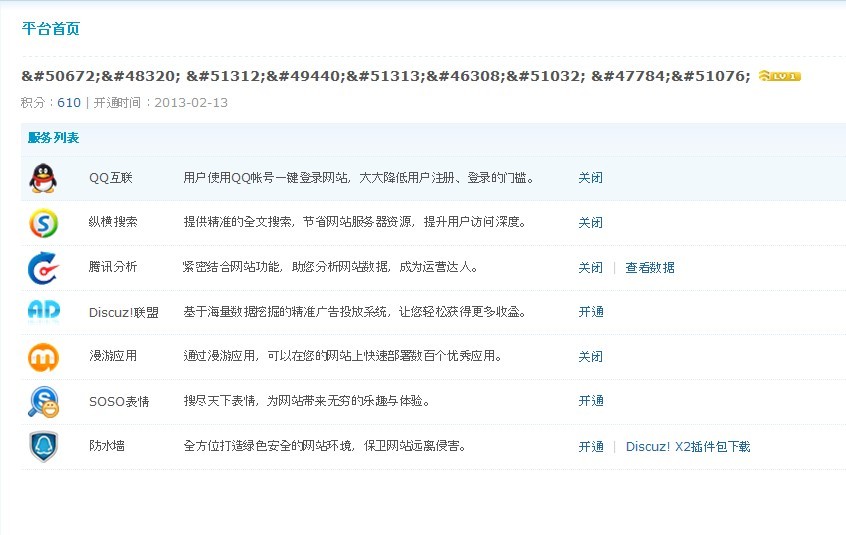The height and width of the screenshot is (535, 846).
Task: Select the 纵横搜索 service name
Action: click(x=113, y=222)
